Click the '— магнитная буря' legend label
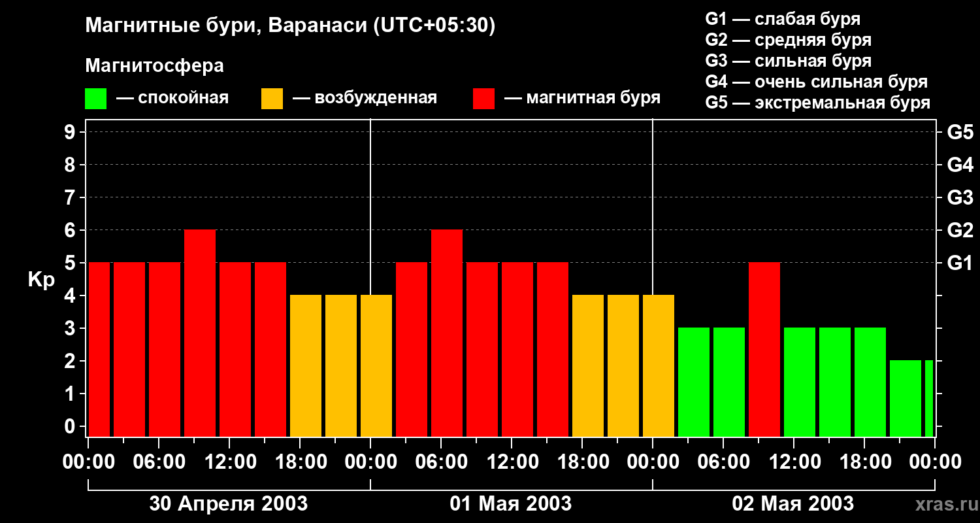The width and height of the screenshot is (980, 523). tap(582, 98)
